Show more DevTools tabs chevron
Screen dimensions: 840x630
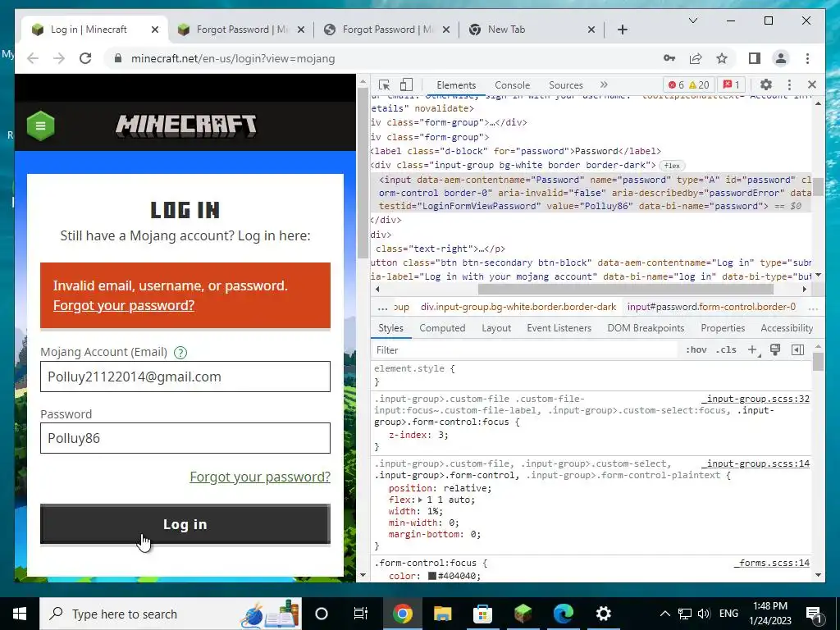pyautogui.click(x=604, y=84)
